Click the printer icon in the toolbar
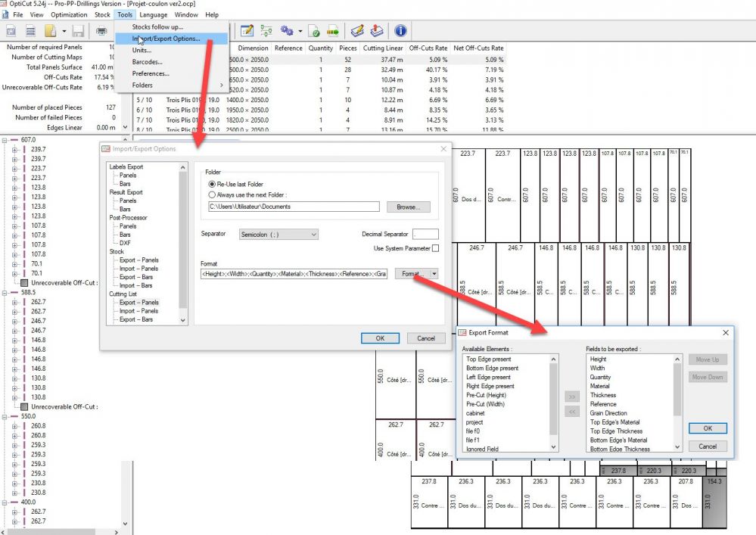The height and width of the screenshot is (535, 756). coord(101,31)
